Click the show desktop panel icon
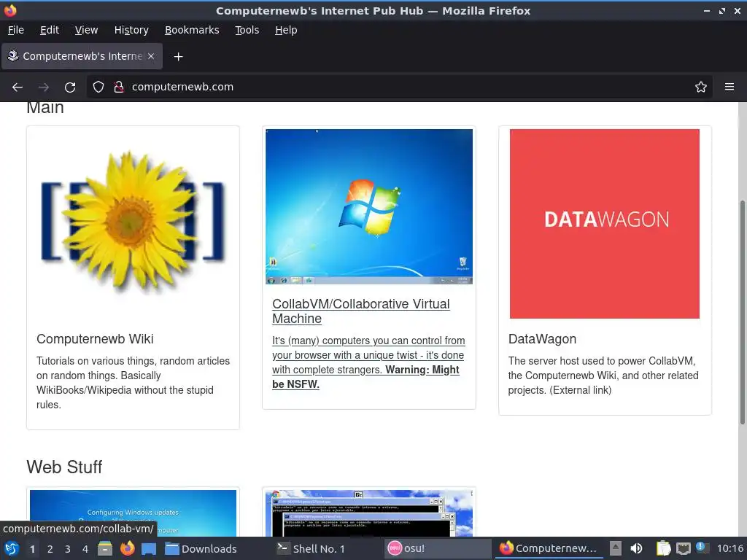The width and height of the screenshot is (747, 560). (149, 548)
